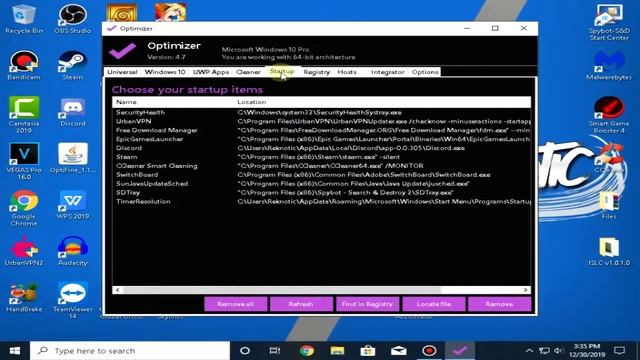Viewport: 640px width, 360px height.
Task: Click Cortana circle in taskbar
Action: click(x=244, y=351)
